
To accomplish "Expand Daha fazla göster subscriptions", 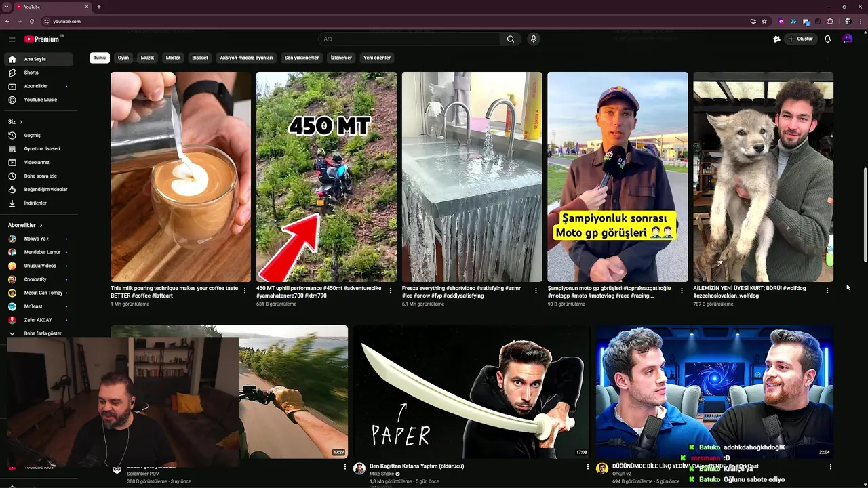I will pos(39,333).
